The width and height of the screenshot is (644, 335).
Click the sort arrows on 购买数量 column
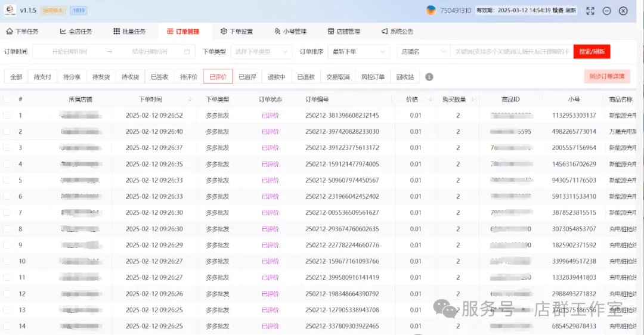[x=472, y=100]
